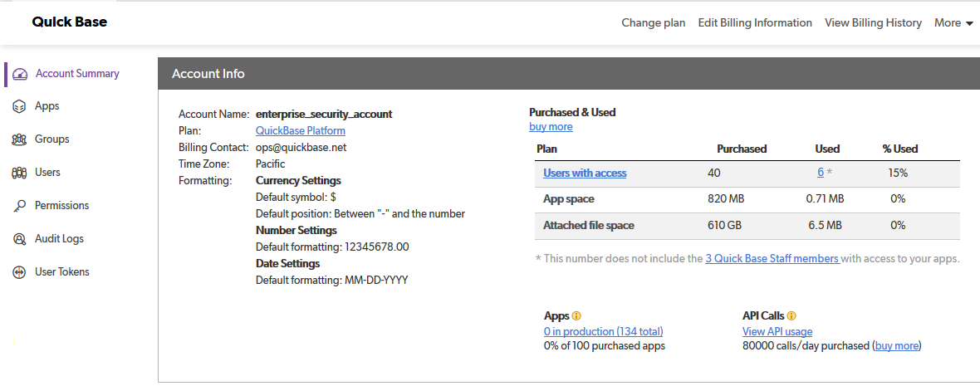The image size is (980, 386).
Task: Open the Audit Logs sidebar item
Action: (x=59, y=238)
